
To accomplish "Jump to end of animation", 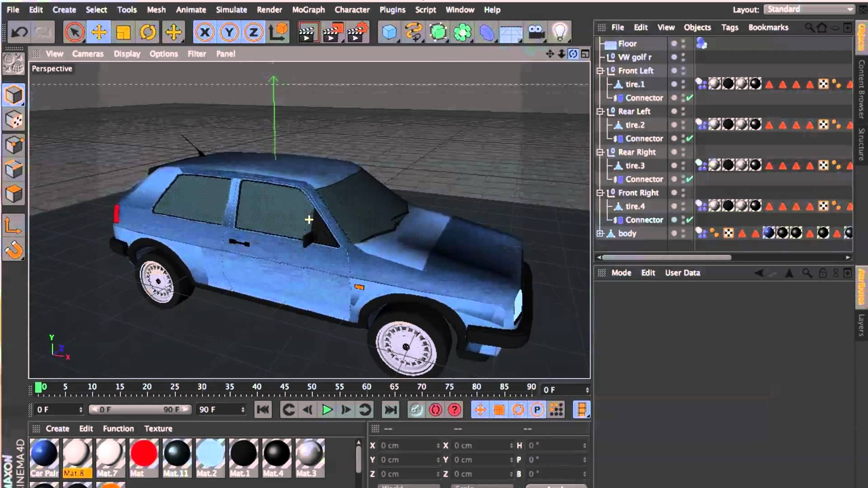I will pos(390,410).
